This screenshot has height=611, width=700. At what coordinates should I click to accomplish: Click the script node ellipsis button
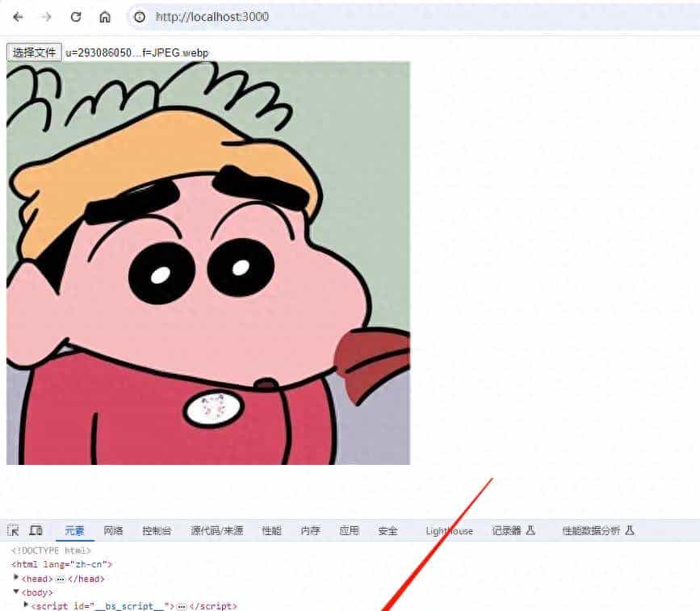[x=181, y=606]
